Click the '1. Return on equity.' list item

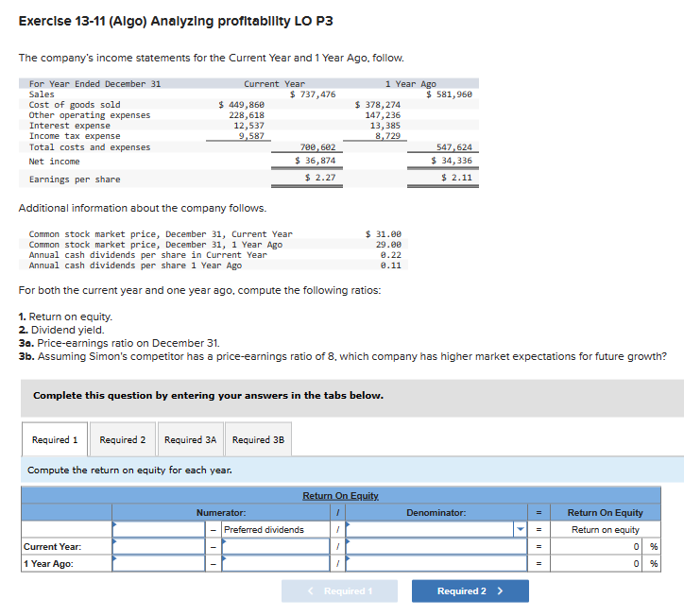(65, 317)
